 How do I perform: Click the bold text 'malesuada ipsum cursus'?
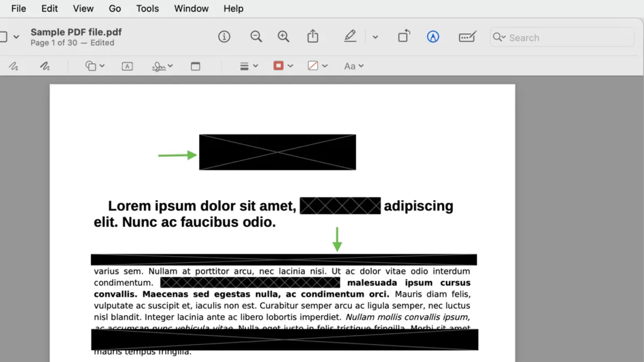click(409, 283)
